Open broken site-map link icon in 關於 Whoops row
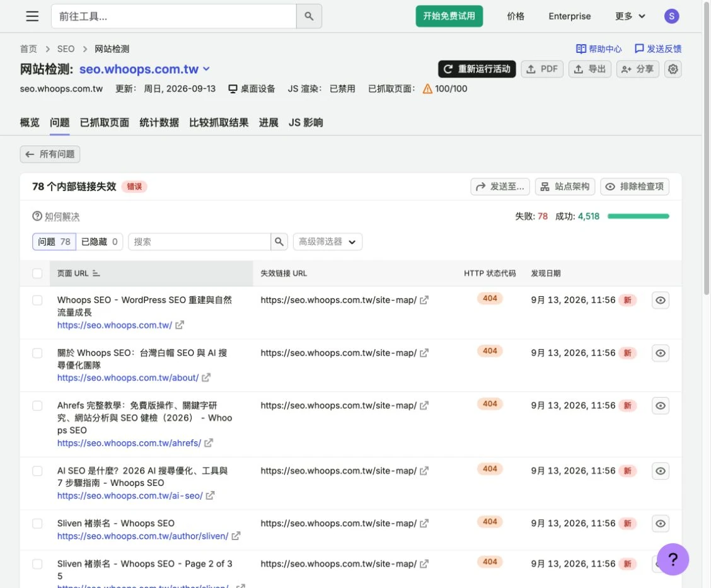Image resolution: width=711 pixels, height=588 pixels. tap(424, 353)
